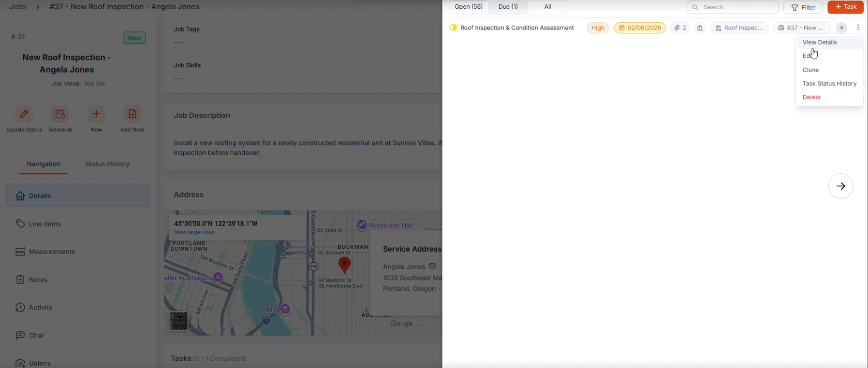The width and height of the screenshot is (868, 368).
Task: Toggle the three-dot task options menu
Action: 858,28
